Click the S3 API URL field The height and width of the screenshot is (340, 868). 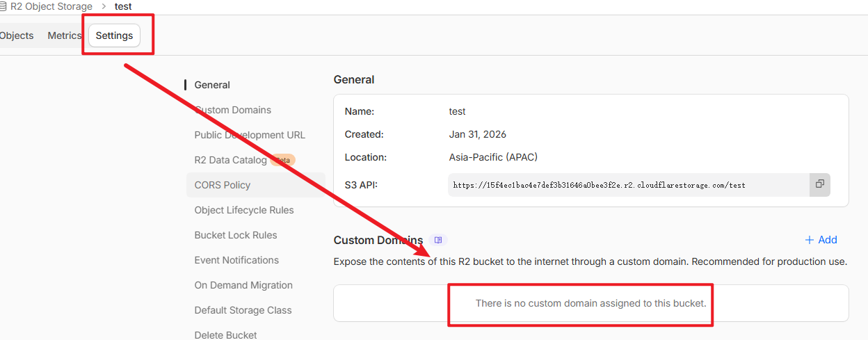pos(626,185)
